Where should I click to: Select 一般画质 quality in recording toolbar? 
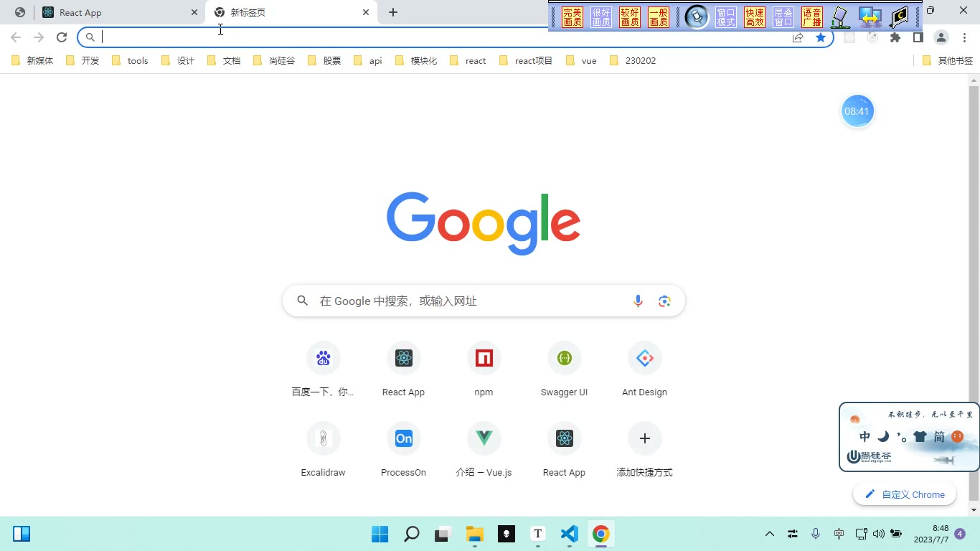659,17
